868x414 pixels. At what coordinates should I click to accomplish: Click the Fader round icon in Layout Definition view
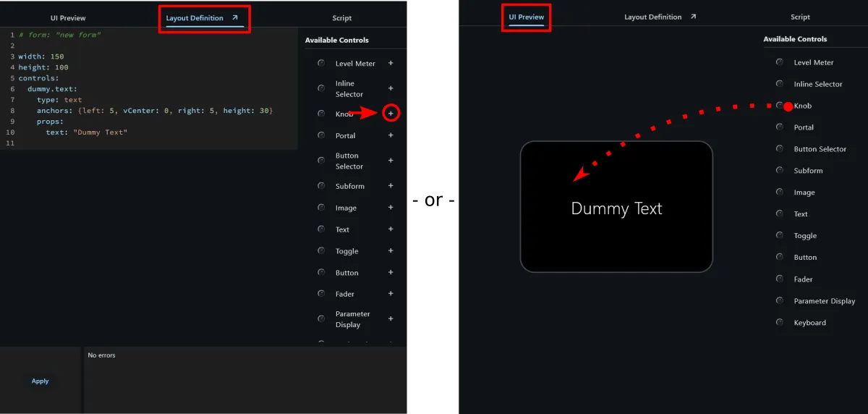321,294
